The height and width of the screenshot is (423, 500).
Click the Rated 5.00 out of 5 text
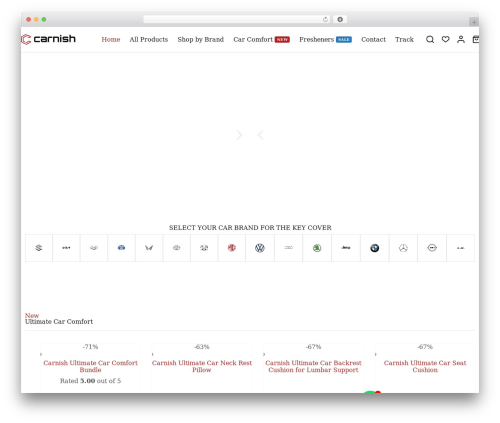[x=90, y=381]
